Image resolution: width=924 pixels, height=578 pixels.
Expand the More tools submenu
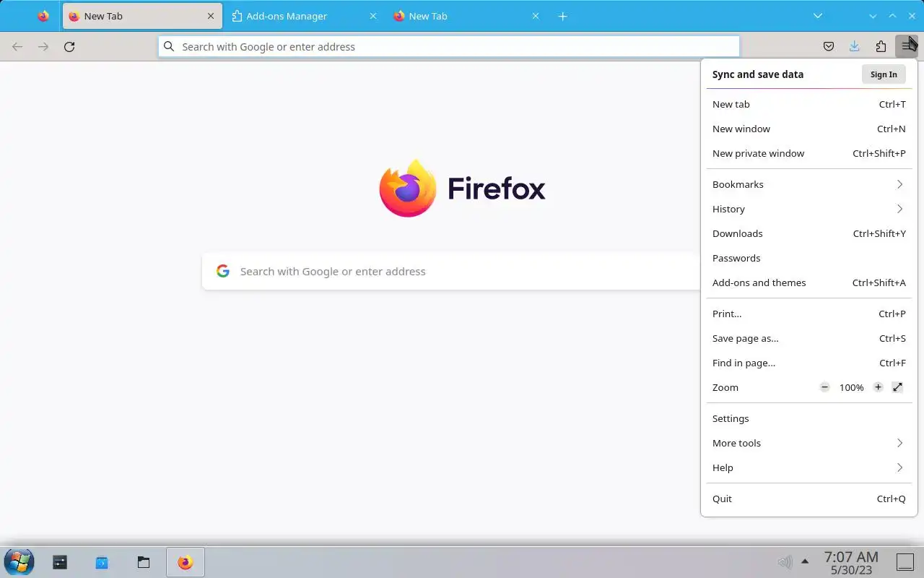click(809, 443)
